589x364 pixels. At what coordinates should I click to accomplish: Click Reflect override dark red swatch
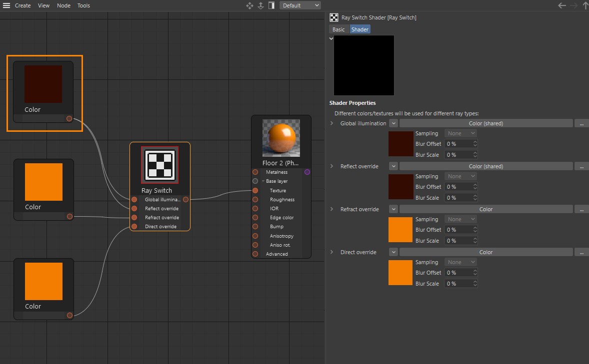[x=401, y=187]
